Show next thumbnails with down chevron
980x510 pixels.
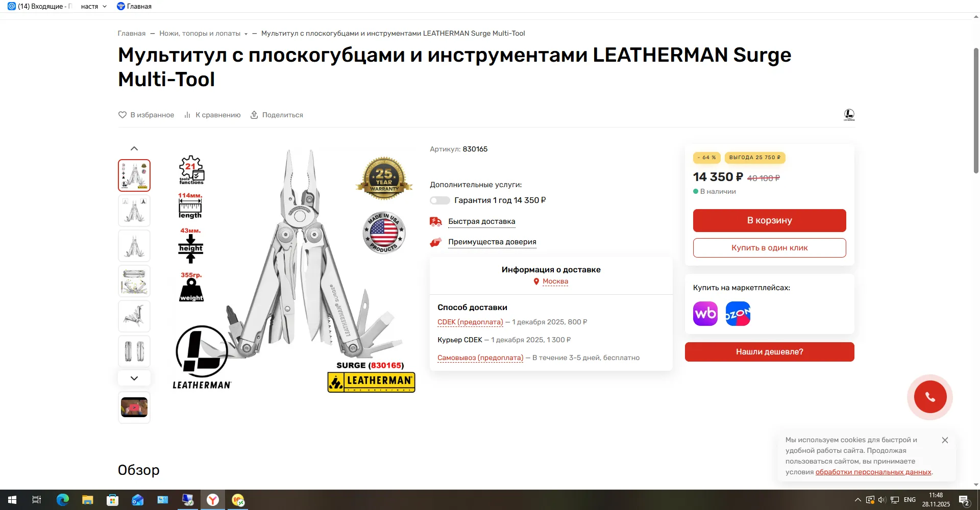[x=134, y=378]
